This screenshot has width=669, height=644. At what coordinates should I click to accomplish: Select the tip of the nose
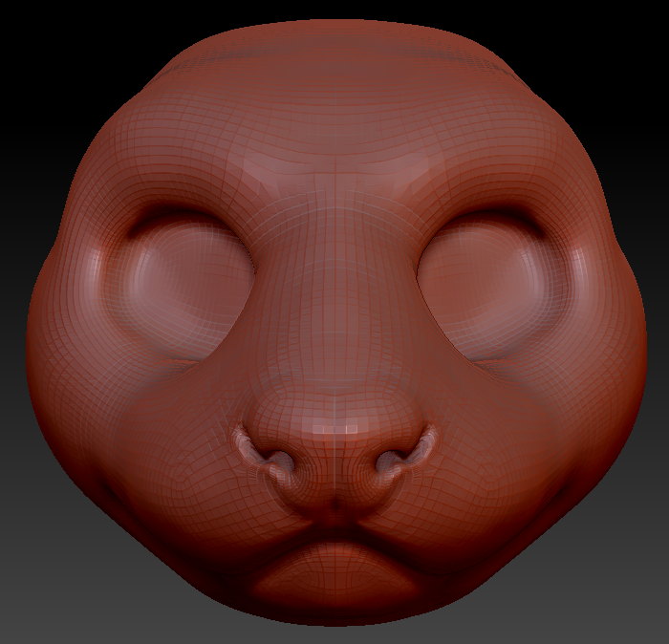pyautogui.click(x=334, y=420)
